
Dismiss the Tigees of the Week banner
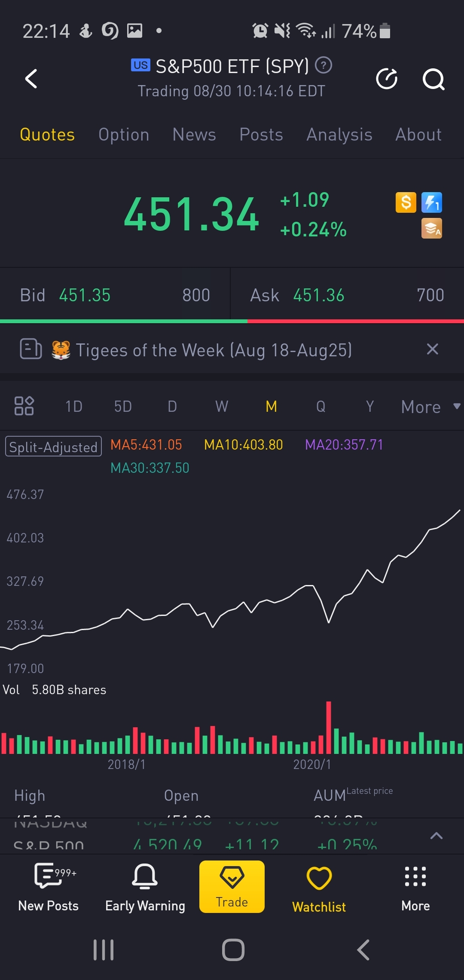tap(433, 349)
